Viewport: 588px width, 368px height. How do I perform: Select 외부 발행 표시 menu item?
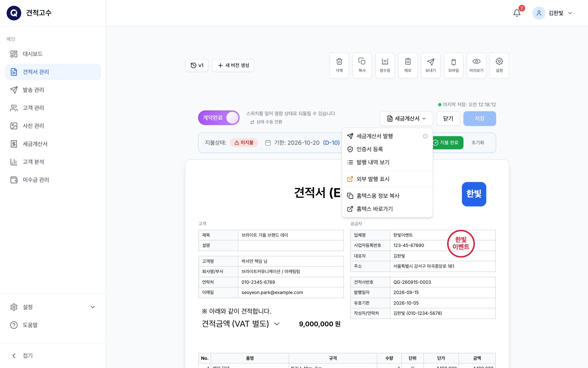tap(387, 179)
